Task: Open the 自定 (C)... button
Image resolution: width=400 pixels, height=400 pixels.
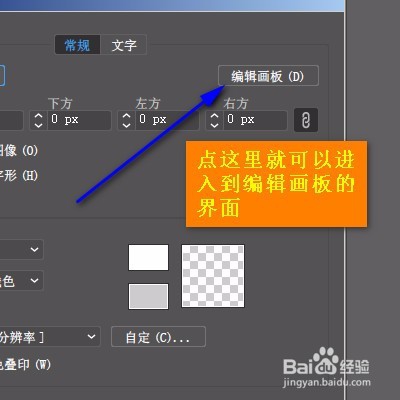Action: 158,337
